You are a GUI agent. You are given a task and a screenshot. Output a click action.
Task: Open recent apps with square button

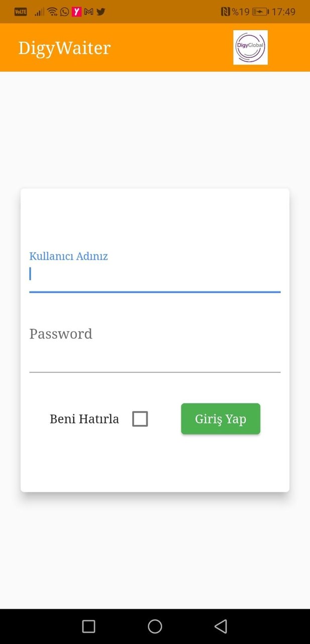point(88,626)
